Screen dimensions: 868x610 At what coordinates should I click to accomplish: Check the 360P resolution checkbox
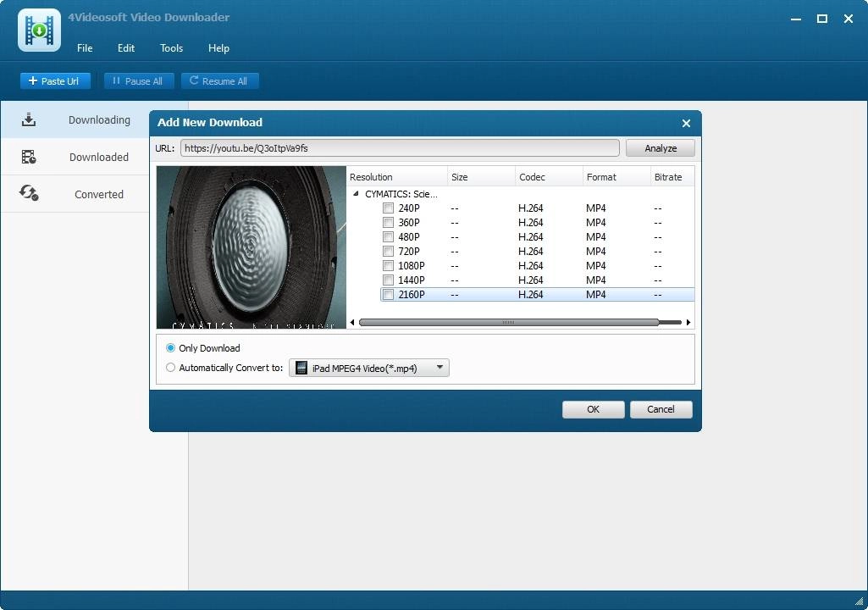(388, 223)
